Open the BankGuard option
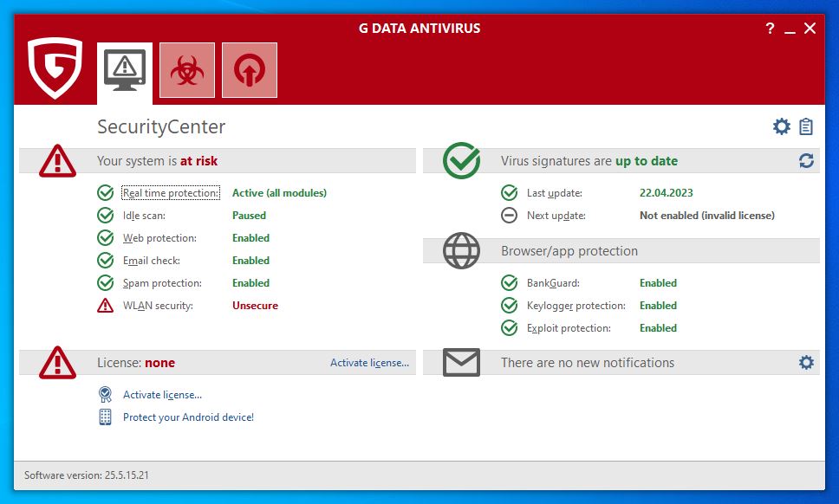The height and width of the screenshot is (504, 839). (x=553, y=282)
